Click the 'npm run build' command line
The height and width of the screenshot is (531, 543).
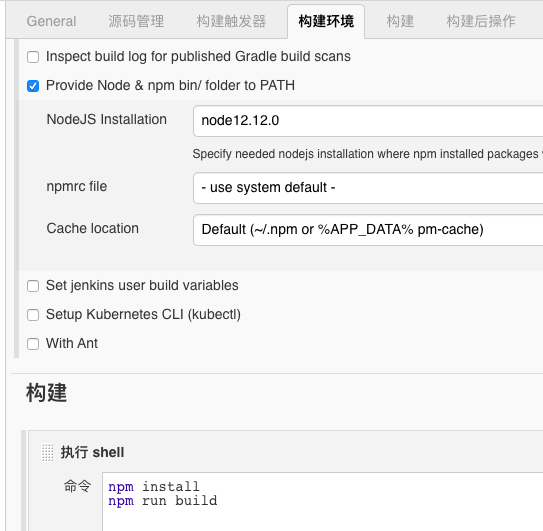click(163, 501)
